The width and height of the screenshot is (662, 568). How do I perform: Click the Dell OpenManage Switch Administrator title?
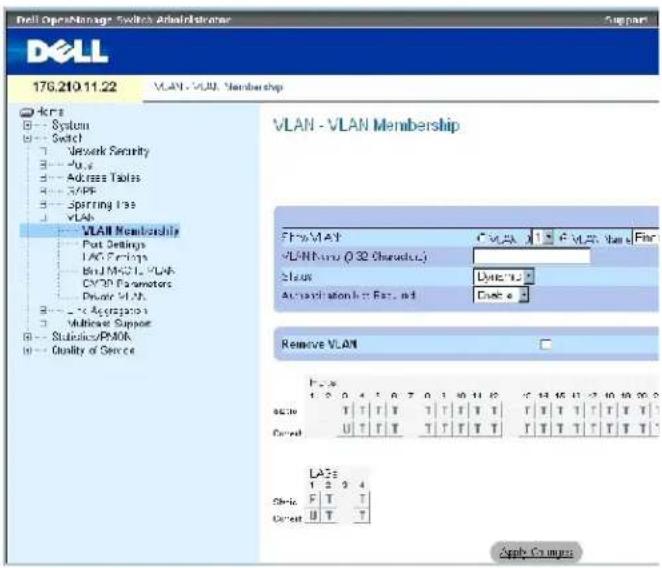(x=123, y=20)
